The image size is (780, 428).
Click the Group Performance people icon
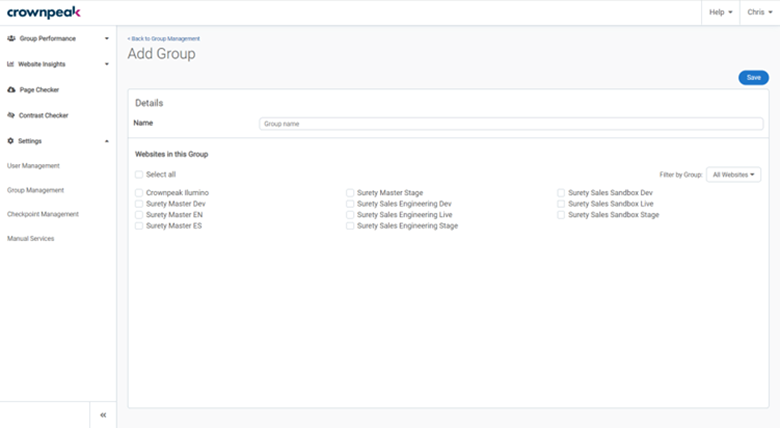click(x=11, y=38)
